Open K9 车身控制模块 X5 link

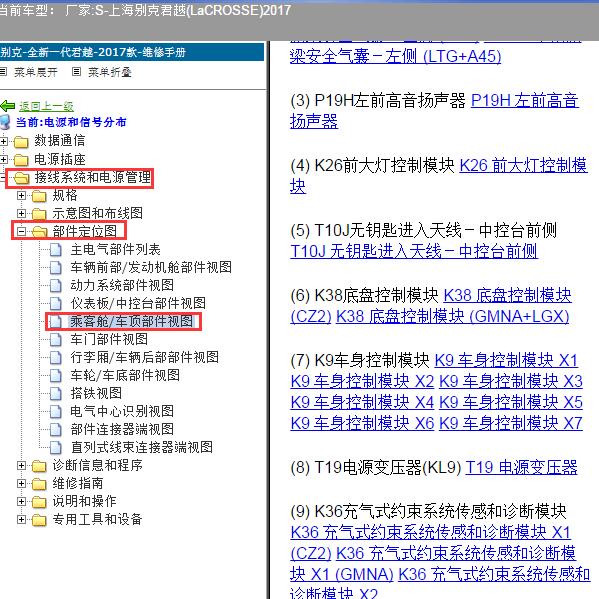pos(511,403)
